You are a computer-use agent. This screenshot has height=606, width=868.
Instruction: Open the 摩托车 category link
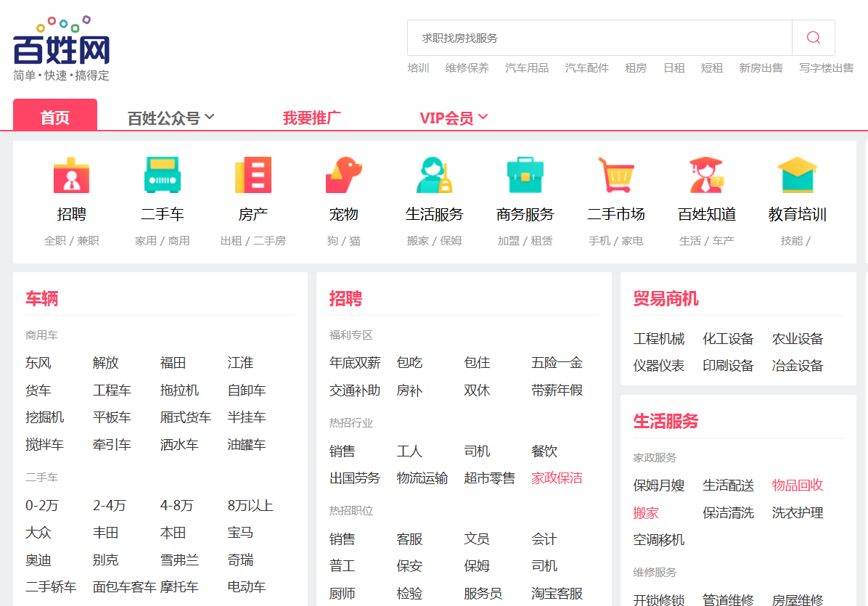[179, 587]
